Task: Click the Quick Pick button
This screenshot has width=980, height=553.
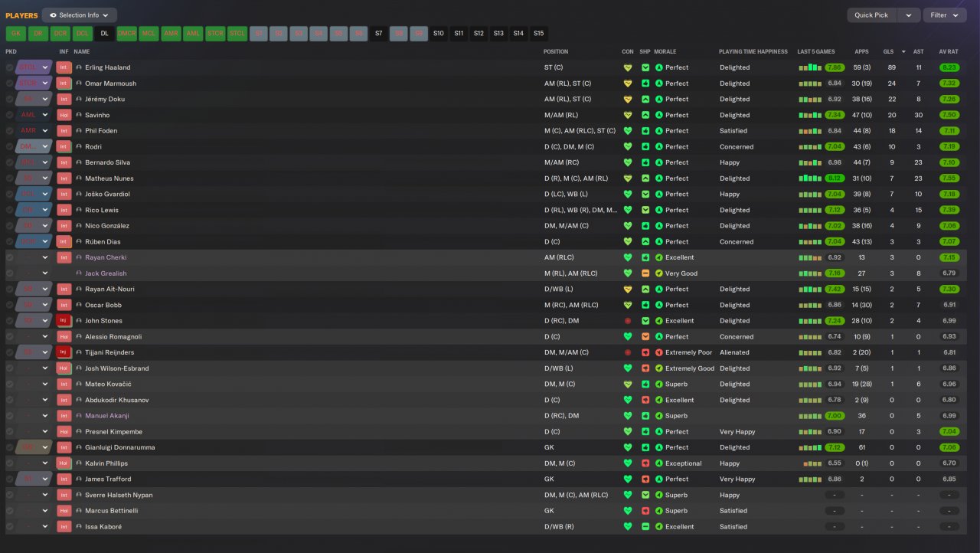Action: point(872,15)
